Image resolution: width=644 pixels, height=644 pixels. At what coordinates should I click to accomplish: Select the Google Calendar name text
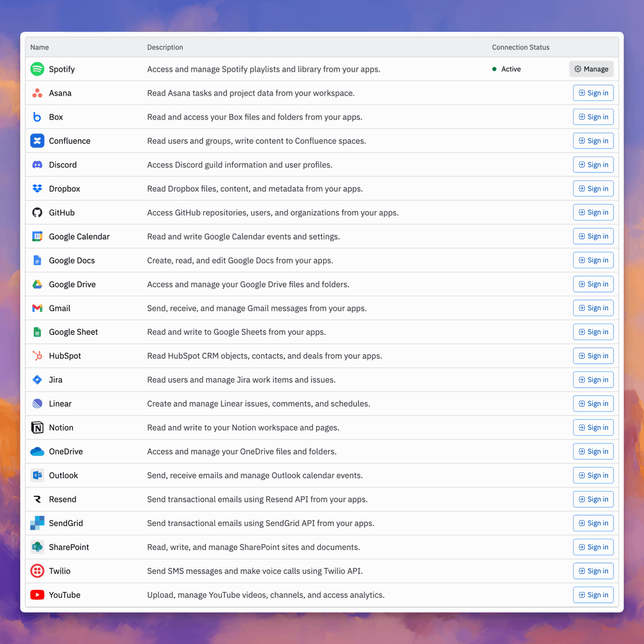tap(79, 237)
